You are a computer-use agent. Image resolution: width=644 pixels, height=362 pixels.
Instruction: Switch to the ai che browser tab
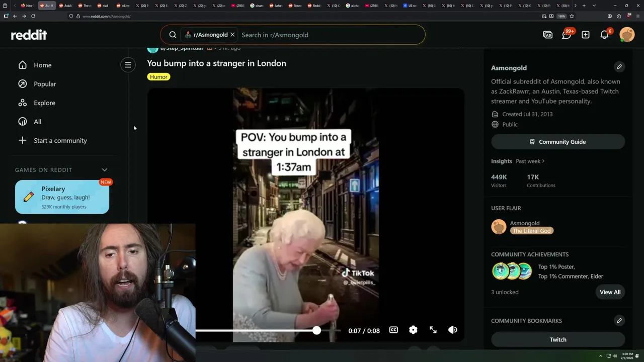[353, 6]
